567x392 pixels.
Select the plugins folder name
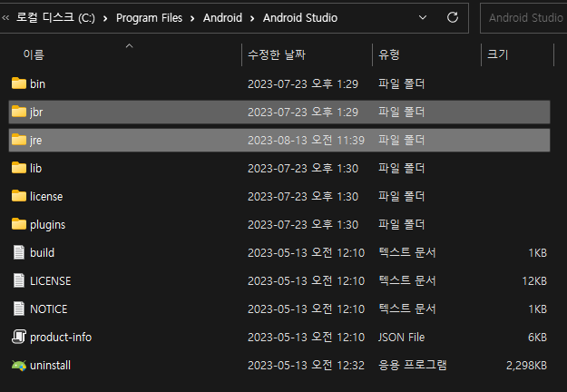click(48, 225)
